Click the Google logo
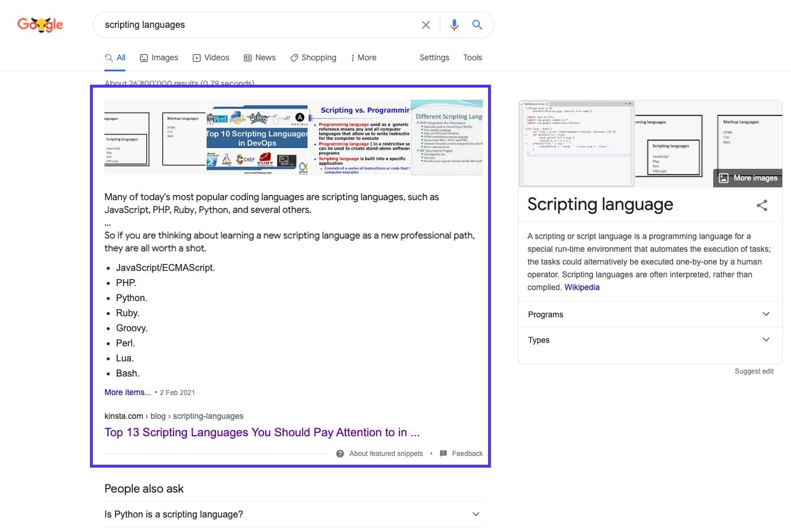The height and width of the screenshot is (532, 791). 39,24
